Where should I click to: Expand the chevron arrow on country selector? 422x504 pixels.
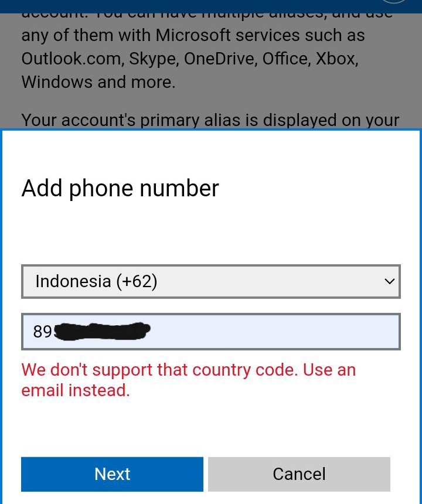coord(389,281)
